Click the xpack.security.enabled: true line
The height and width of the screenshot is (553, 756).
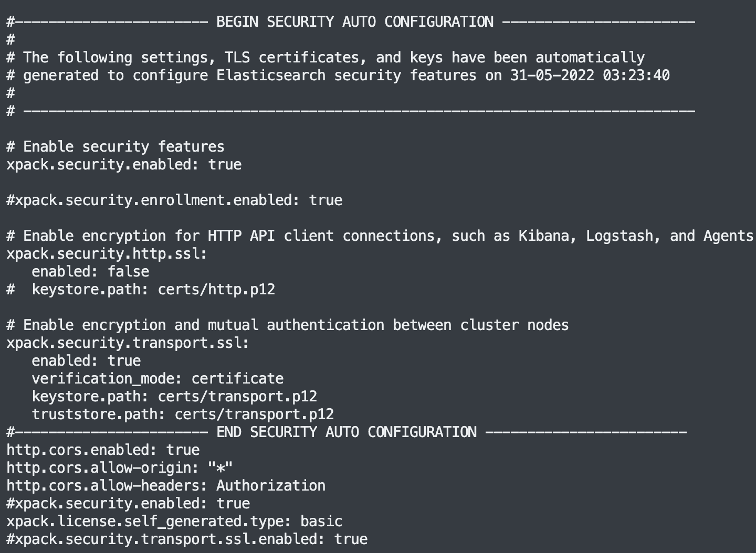124,165
